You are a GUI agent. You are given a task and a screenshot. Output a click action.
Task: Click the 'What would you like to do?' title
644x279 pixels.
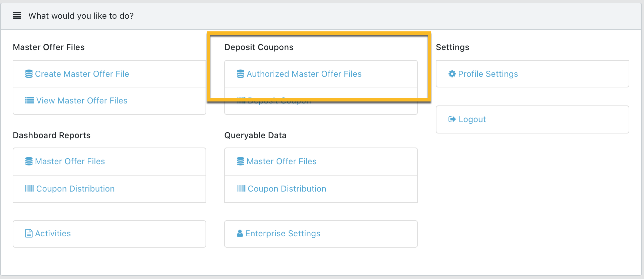click(81, 16)
